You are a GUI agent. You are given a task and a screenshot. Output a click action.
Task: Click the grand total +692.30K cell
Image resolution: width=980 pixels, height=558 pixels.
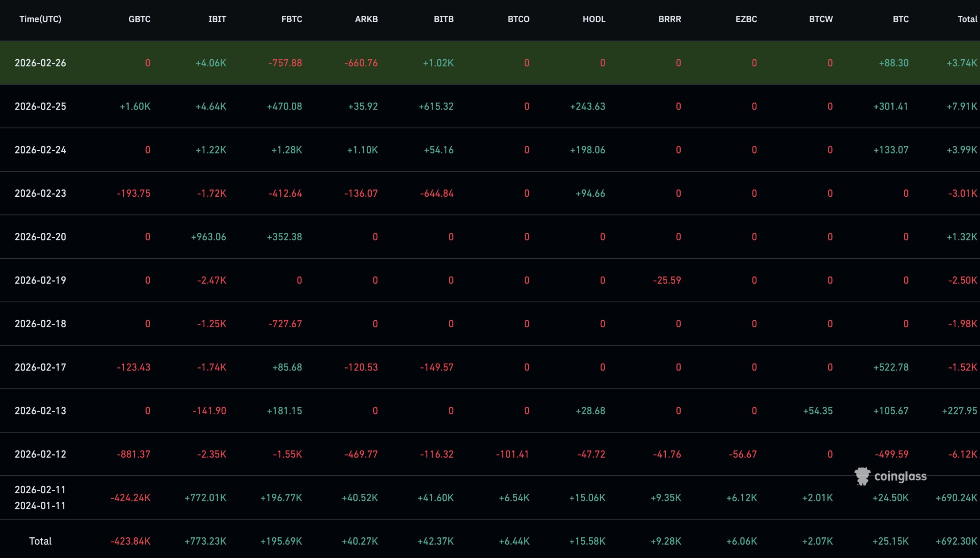(x=956, y=541)
